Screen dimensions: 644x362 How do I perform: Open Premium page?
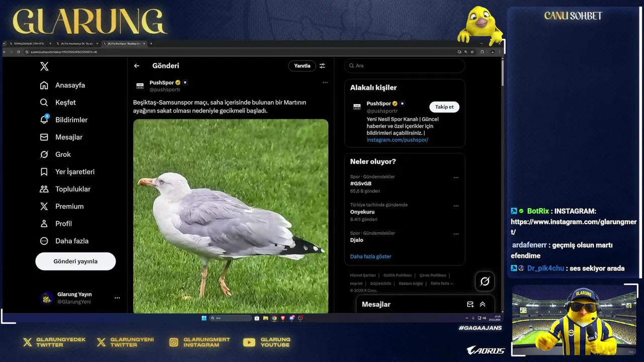[x=62, y=206]
